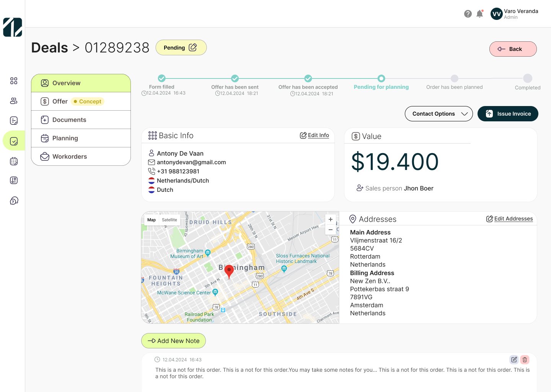Change the Pending deal status
This screenshot has height=392, width=551.
click(181, 47)
